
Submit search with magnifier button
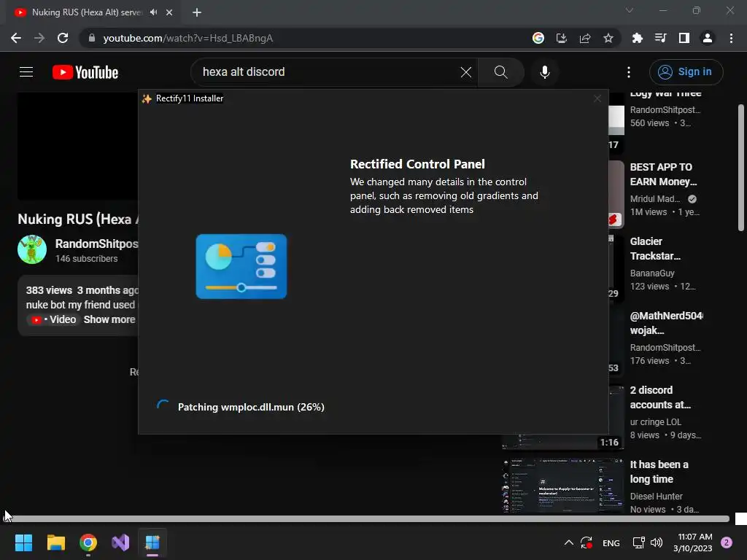tap(500, 72)
